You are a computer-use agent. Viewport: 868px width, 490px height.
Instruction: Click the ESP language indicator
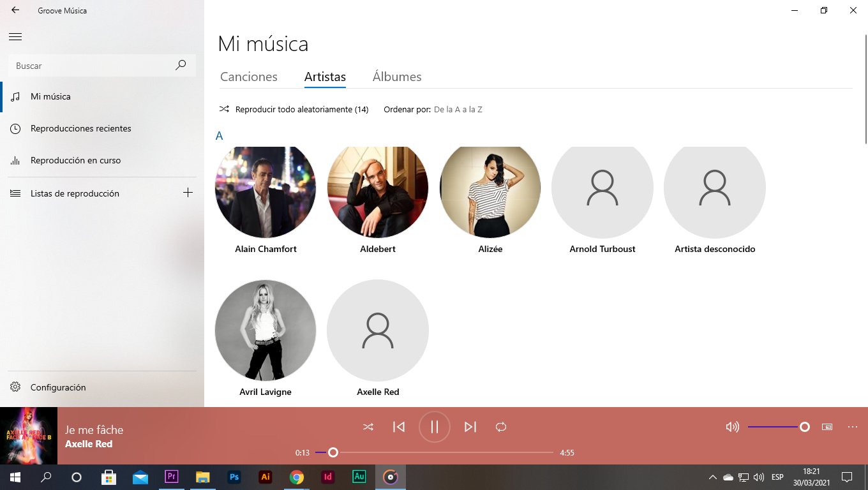(777, 477)
